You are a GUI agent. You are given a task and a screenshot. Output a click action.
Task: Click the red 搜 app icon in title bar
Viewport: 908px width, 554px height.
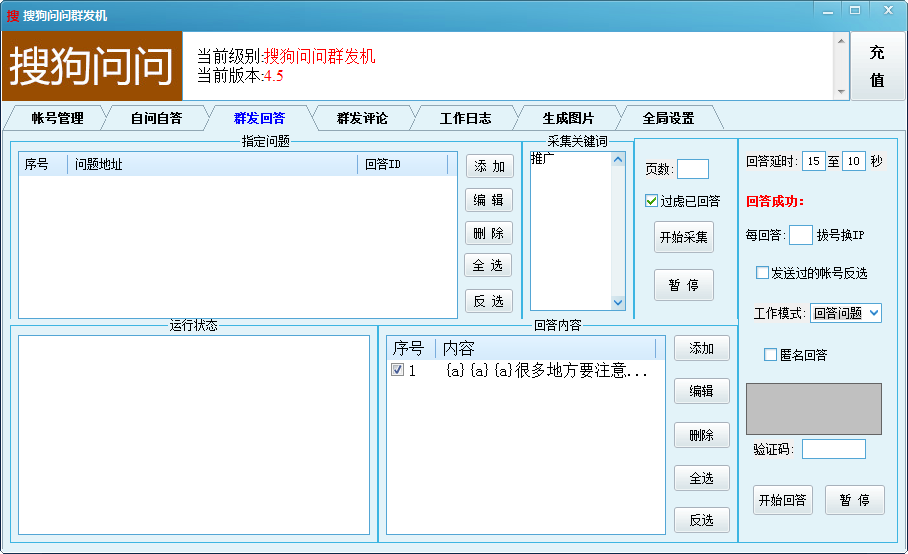[x=13, y=16]
